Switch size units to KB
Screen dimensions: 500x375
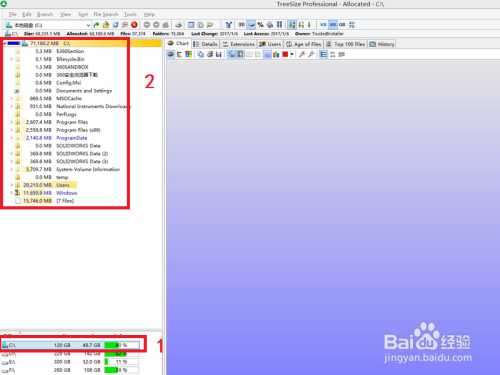pos(323,25)
